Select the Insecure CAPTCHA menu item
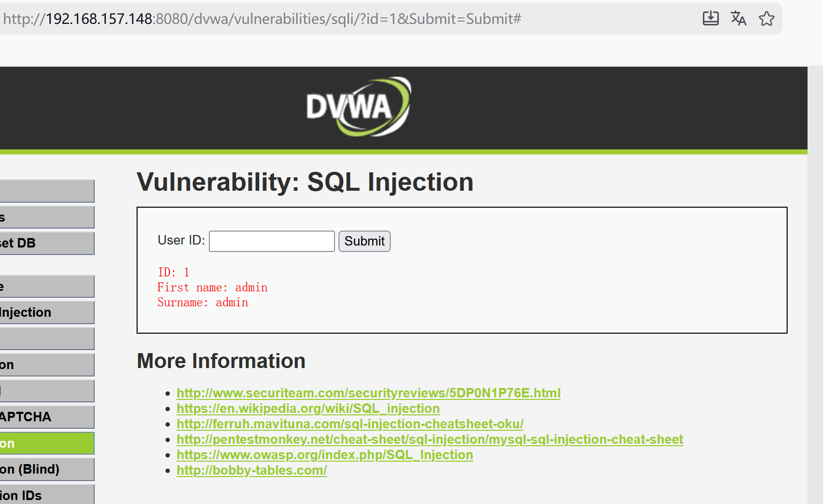Screen dimensions: 823x504 point(47,417)
